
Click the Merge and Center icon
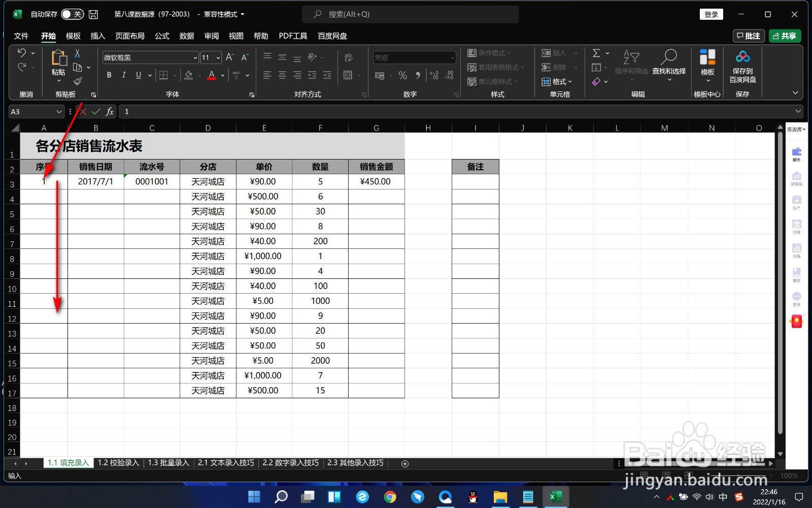pos(348,75)
